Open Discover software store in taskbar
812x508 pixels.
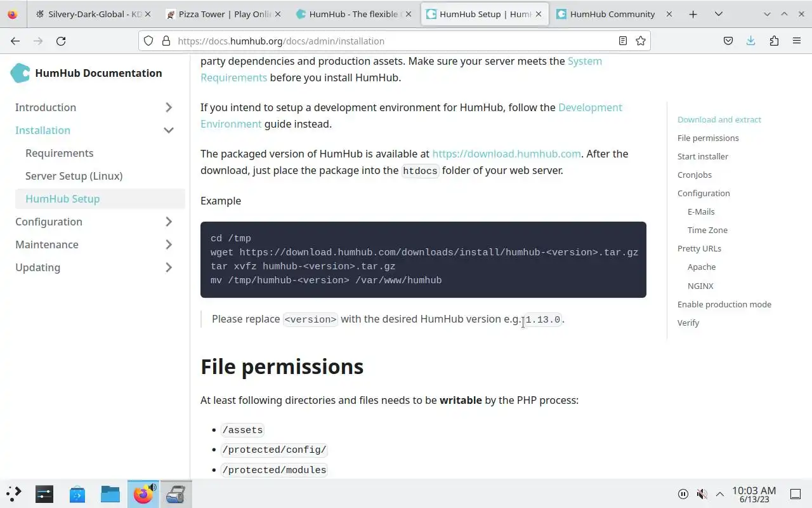coord(77,494)
